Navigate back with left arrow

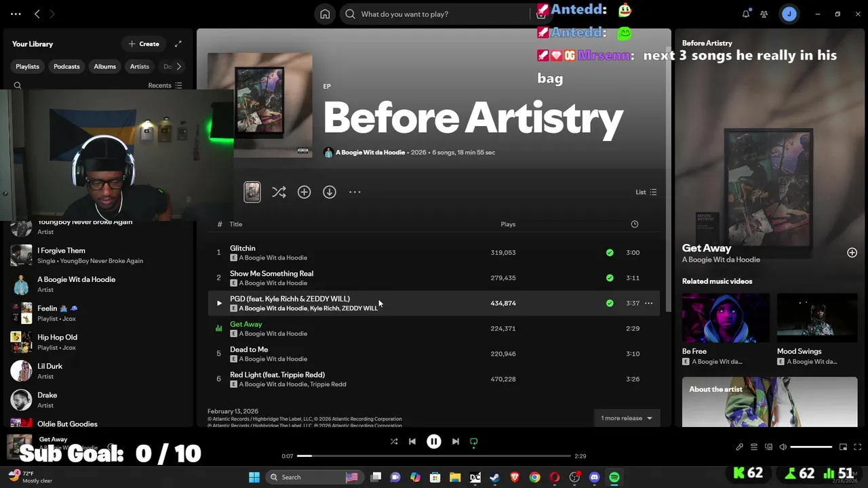(37, 14)
